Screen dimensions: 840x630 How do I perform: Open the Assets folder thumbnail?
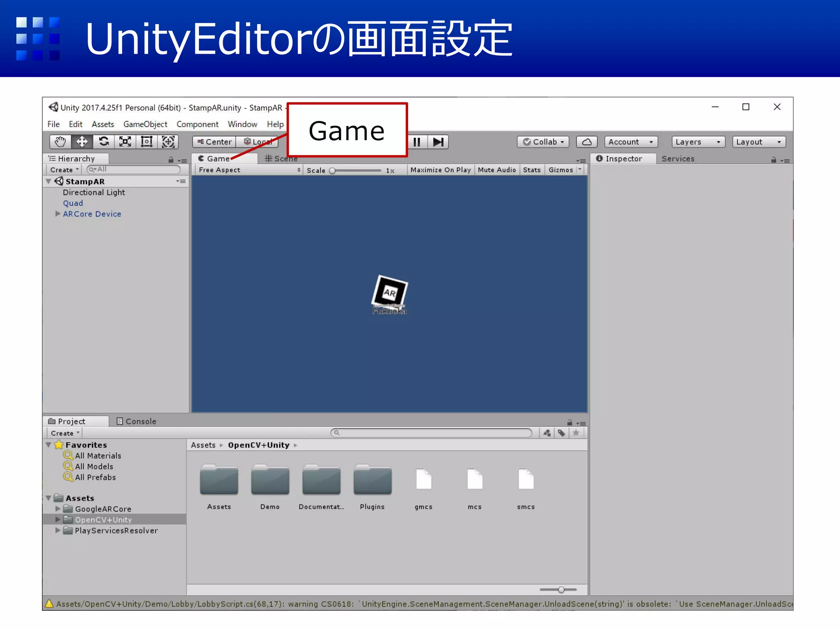[x=219, y=479]
